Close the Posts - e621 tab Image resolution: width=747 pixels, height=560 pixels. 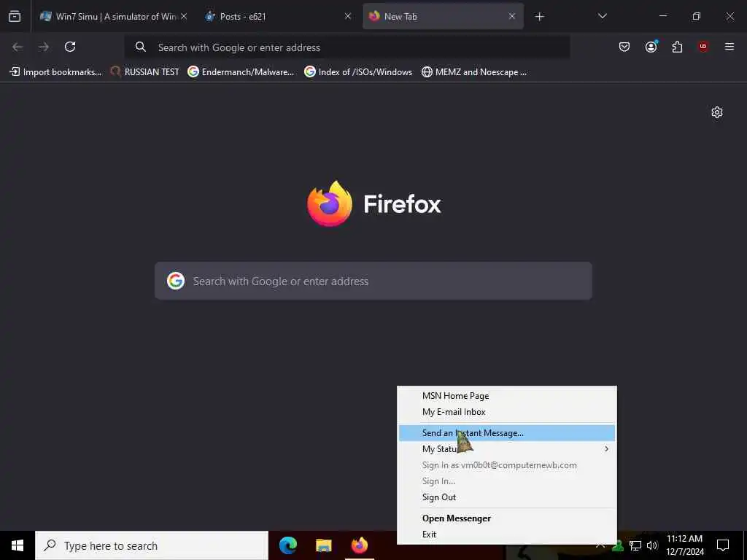[348, 16]
